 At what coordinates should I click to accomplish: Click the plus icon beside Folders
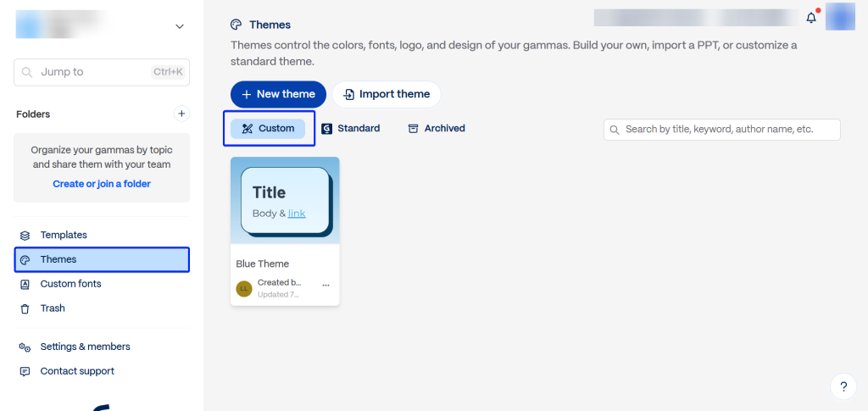(181, 114)
